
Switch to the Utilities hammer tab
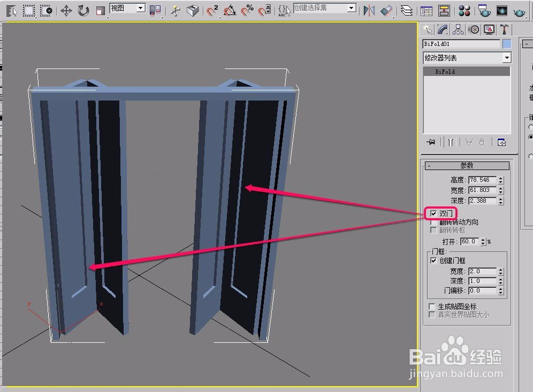point(505,30)
